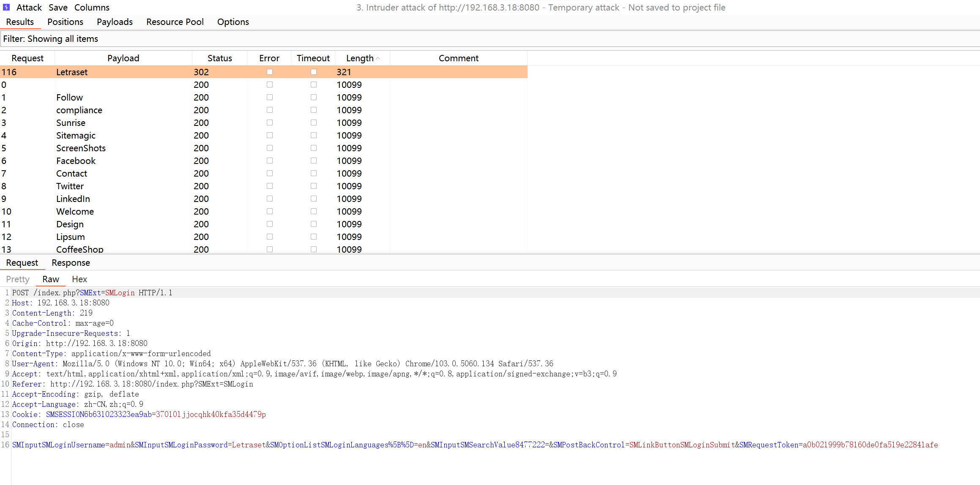Select the Lipsum payload row
The image size is (980, 485).
[264, 237]
